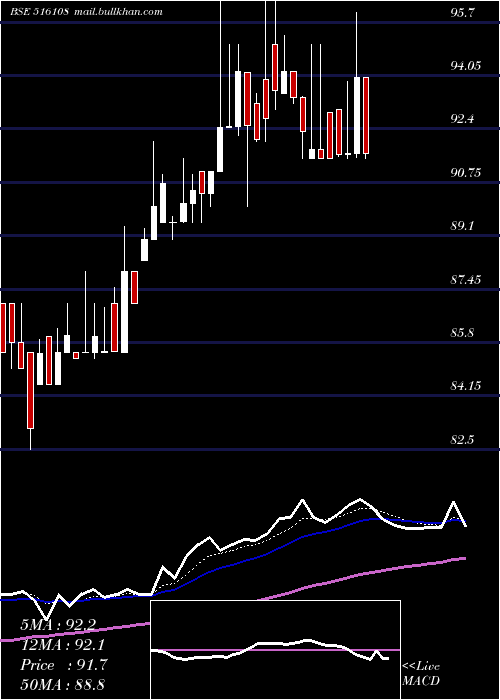Click the <<Live MACD label
The width and height of the screenshot is (500, 700).
[421, 673]
